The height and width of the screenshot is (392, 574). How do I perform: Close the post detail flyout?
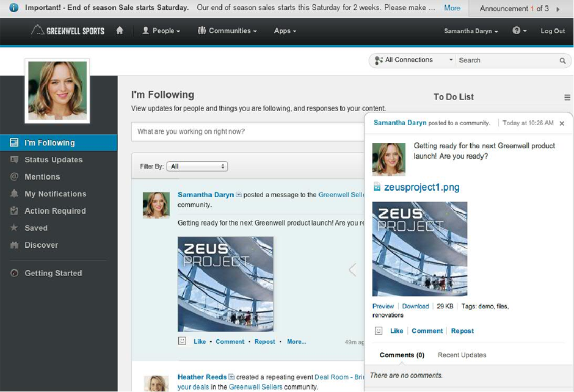(x=562, y=123)
